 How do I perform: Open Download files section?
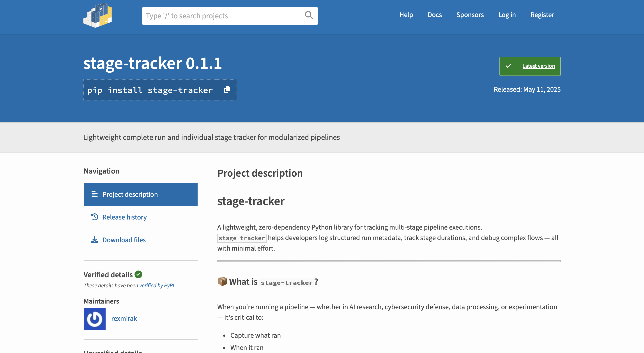(x=124, y=240)
